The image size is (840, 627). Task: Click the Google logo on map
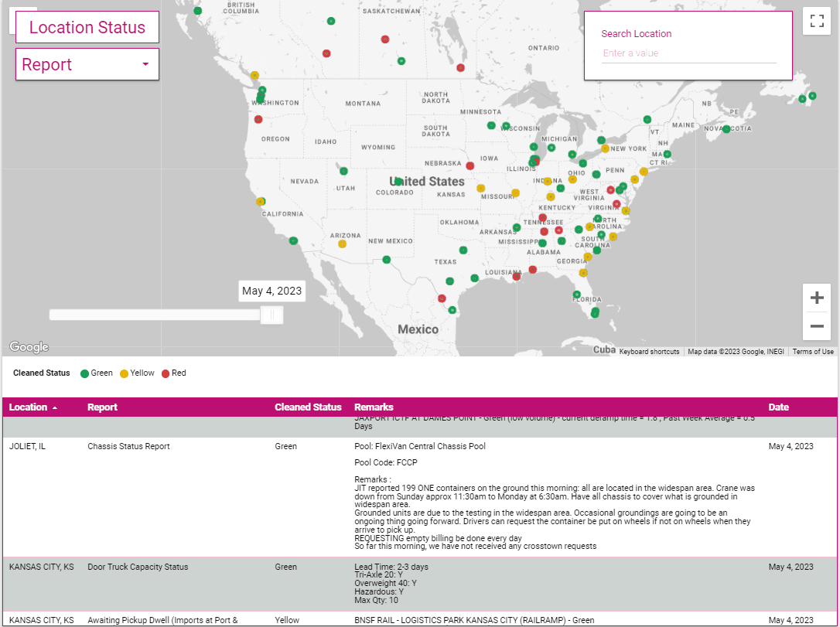click(x=29, y=347)
